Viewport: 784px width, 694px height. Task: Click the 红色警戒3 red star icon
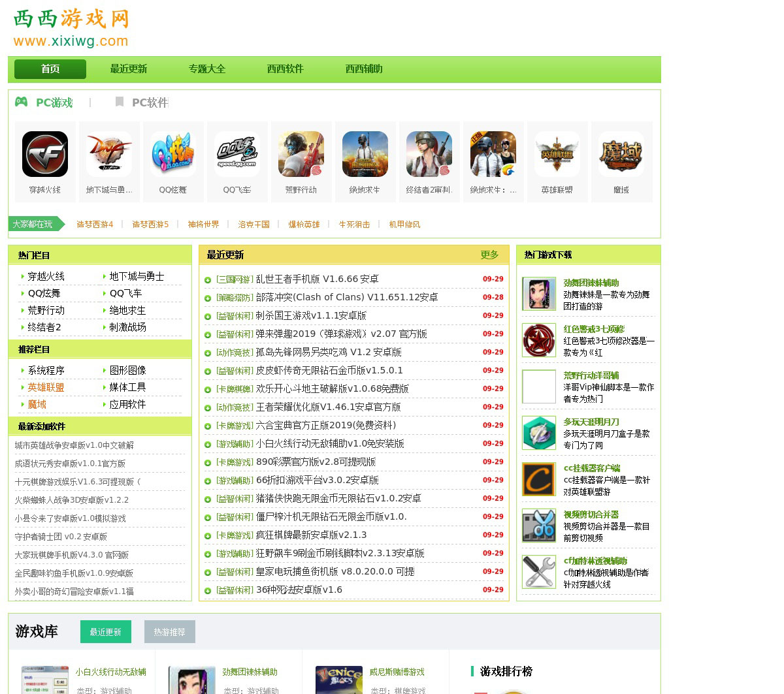[539, 340]
